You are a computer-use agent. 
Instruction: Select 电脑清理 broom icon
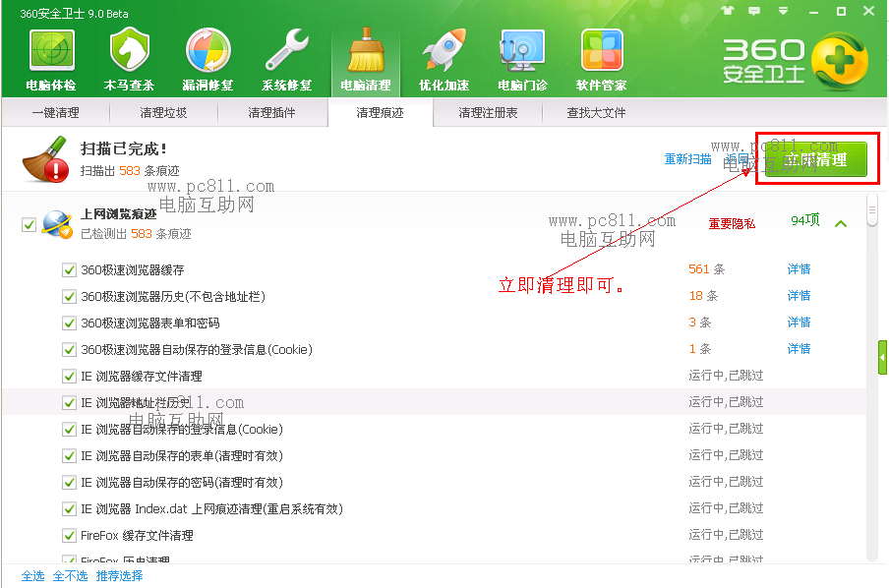pyautogui.click(x=366, y=60)
